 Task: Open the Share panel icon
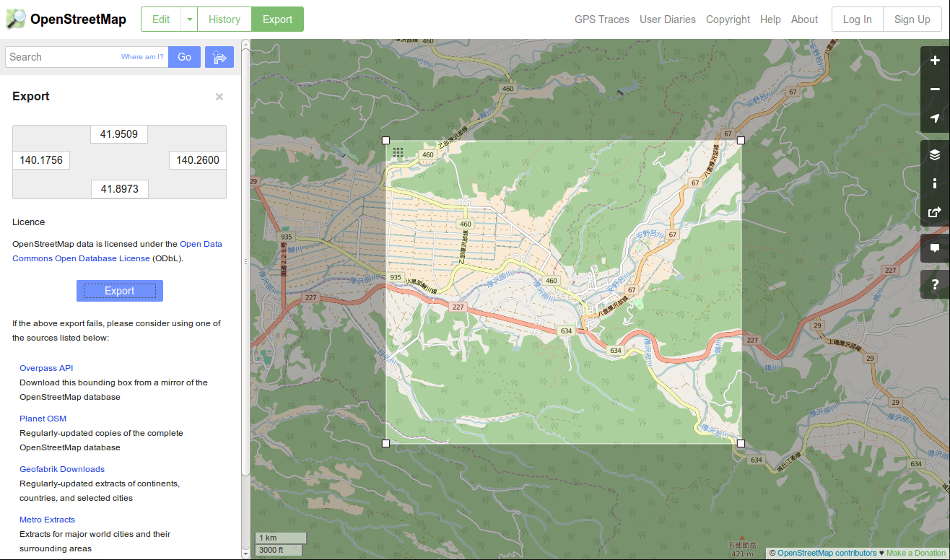pos(935,212)
